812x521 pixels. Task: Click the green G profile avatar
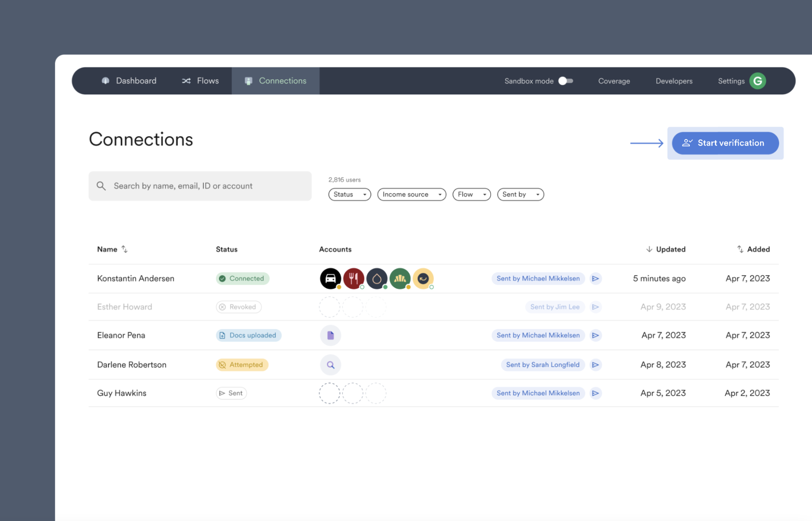pyautogui.click(x=757, y=81)
